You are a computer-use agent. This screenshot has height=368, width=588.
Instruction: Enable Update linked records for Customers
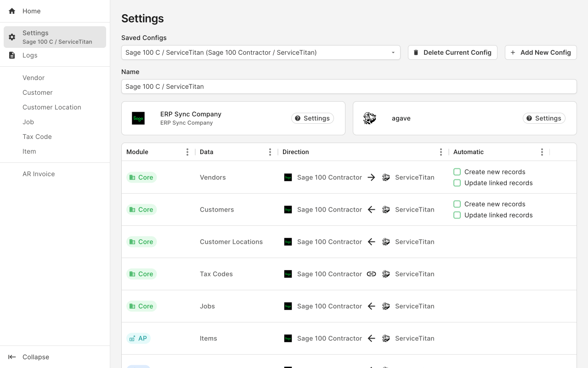pos(457,215)
